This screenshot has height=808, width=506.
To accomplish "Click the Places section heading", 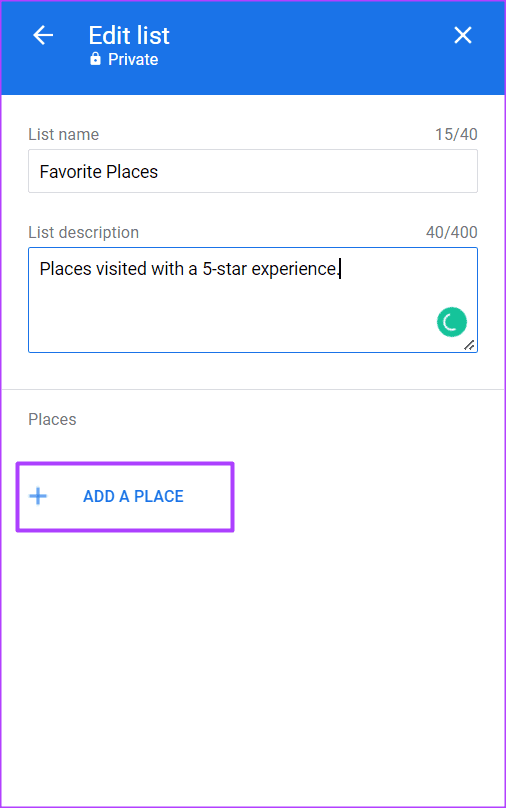I will (52, 419).
